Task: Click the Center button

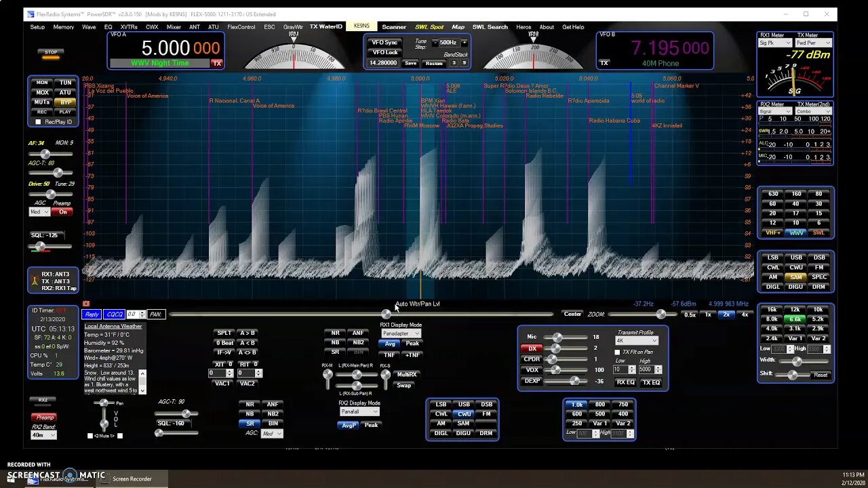Action: point(572,314)
